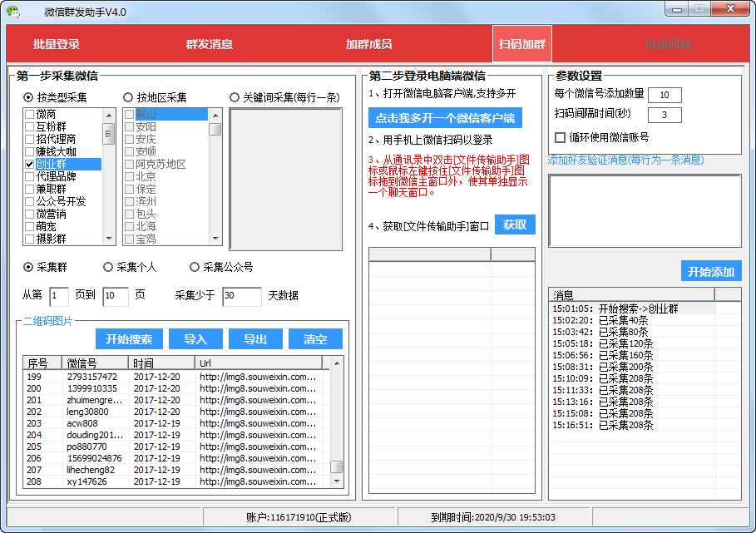Image resolution: width=756 pixels, height=533 pixels.
Task: Click the friend verification message text area
Action: (x=645, y=210)
